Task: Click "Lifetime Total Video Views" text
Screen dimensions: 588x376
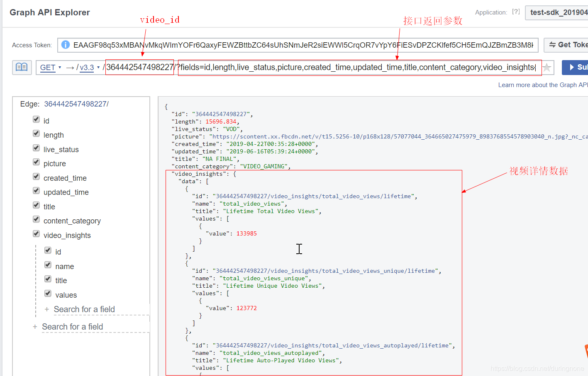Action: [x=271, y=211]
